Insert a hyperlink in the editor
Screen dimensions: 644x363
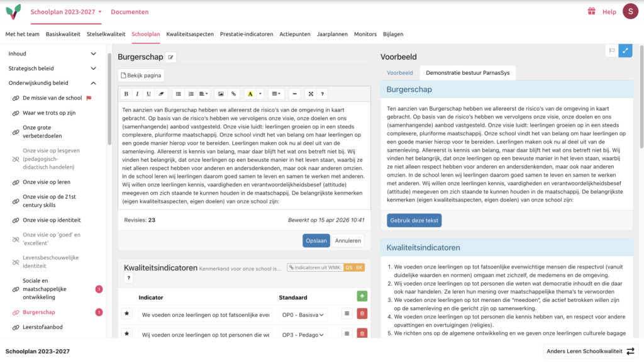[x=234, y=94]
